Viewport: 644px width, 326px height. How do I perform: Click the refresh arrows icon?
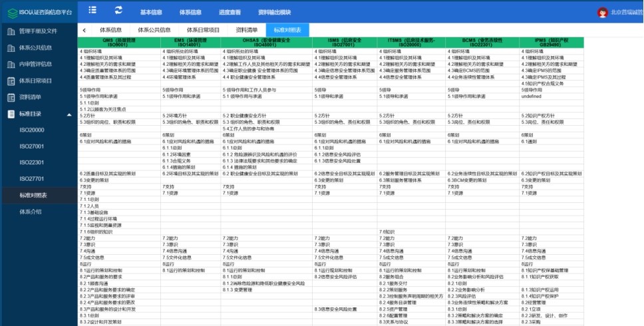[118, 10]
